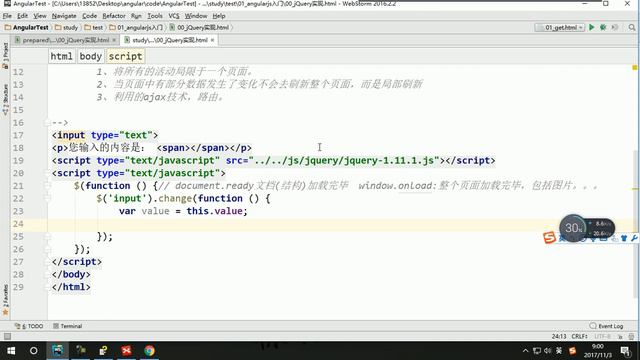Click the floating 30% accelerator widget
640x360 pixels.
pyautogui.click(x=573, y=228)
